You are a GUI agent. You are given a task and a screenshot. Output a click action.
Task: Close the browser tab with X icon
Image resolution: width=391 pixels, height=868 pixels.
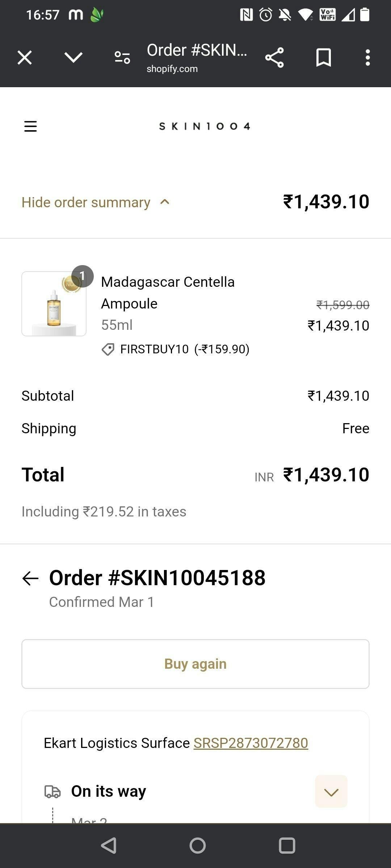pos(25,58)
